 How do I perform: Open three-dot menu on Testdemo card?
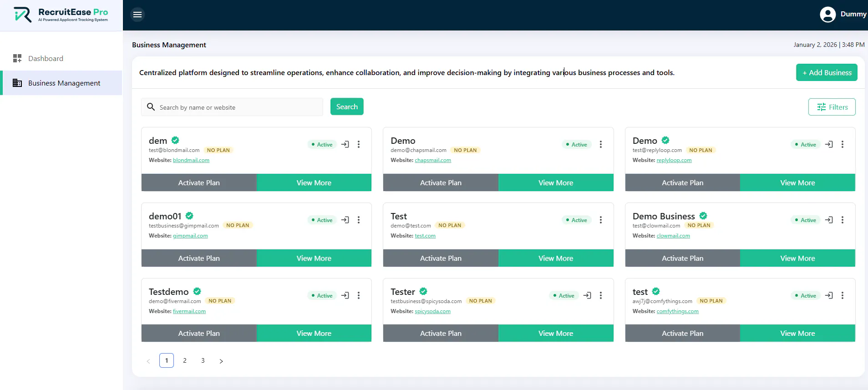coord(359,295)
